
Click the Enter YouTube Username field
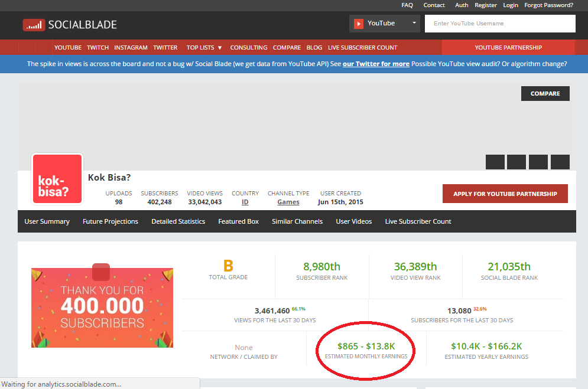(500, 23)
